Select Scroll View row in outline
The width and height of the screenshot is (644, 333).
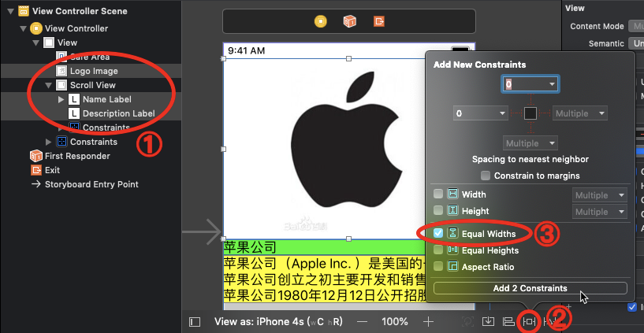91,85
